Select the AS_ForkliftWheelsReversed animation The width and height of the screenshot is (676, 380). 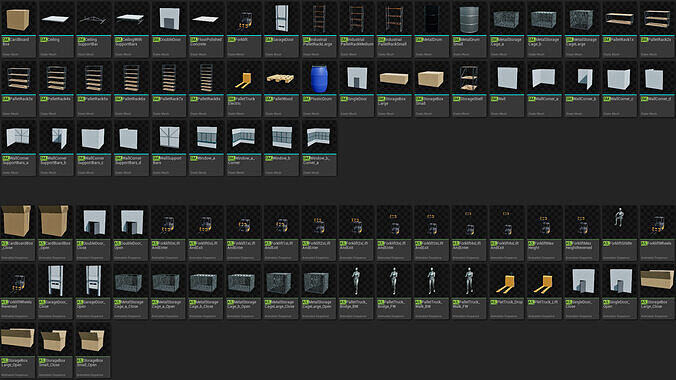(18, 292)
